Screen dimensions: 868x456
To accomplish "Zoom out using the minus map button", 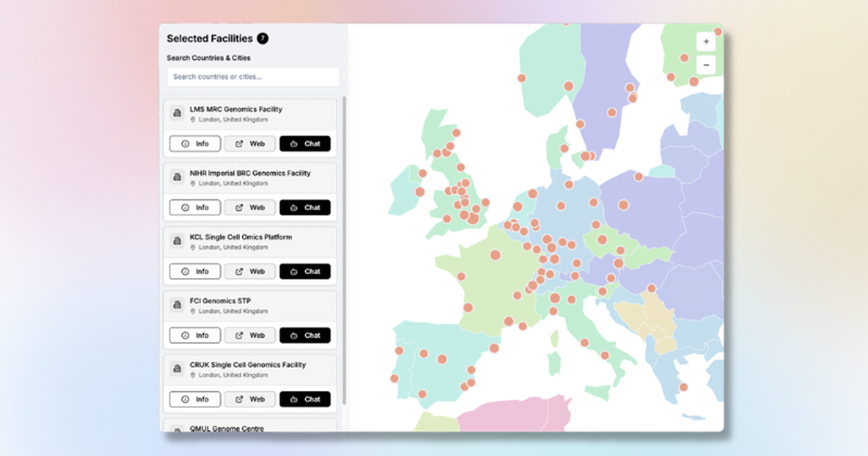I will point(706,65).
